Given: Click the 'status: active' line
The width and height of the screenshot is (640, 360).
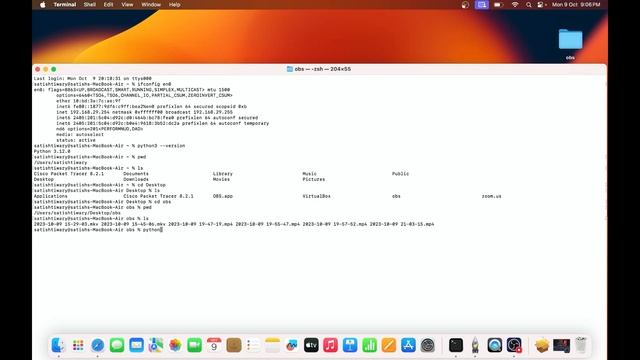Looking at the screenshot, I should pyautogui.click(x=76, y=140).
